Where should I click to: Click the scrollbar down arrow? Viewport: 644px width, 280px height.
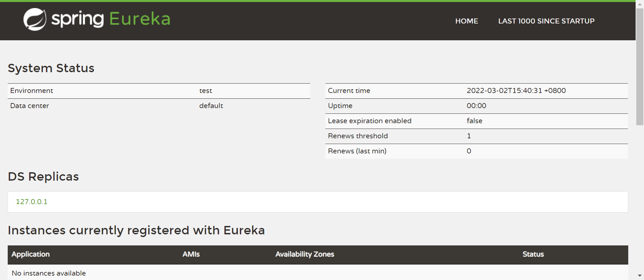(x=640, y=276)
